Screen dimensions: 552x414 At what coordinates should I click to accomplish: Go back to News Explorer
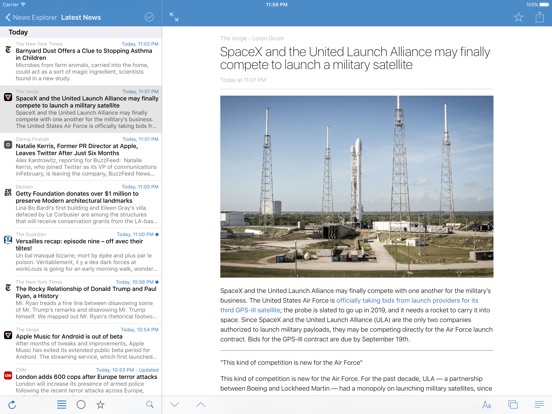[x=31, y=17]
